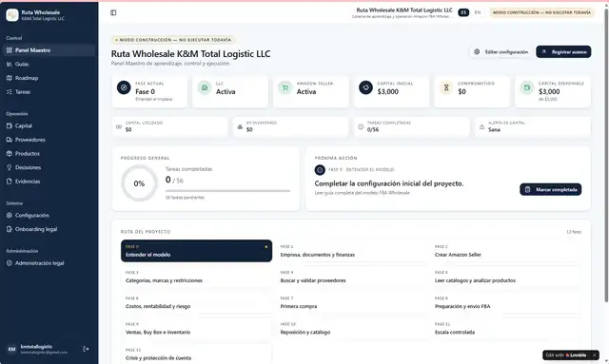The image size is (609, 364).
Task: Select Fase 9 Ventas, Buy Box e inventario
Action: pyautogui.click(x=197, y=328)
